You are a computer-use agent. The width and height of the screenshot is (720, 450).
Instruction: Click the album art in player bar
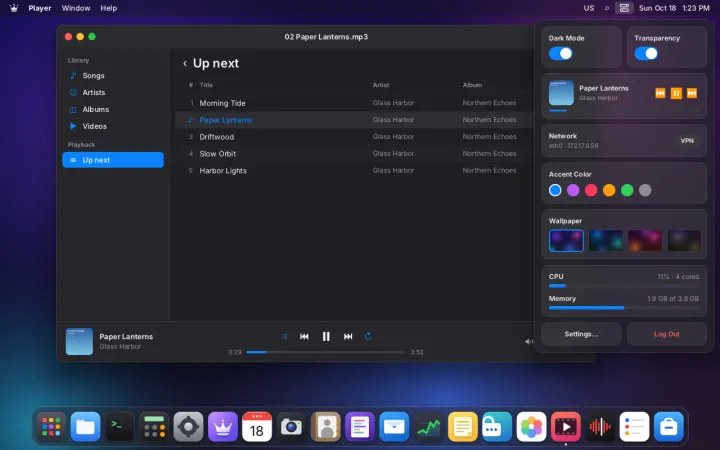pyautogui.click(x=79, y=341)
